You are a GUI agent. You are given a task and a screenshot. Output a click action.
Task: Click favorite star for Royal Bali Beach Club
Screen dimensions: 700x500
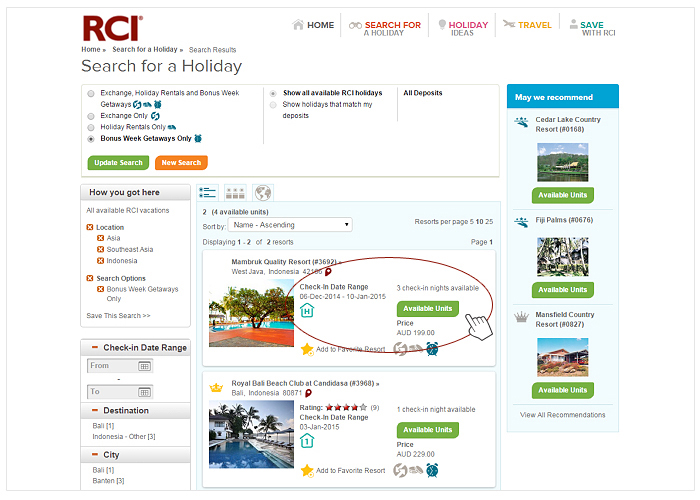click(x=307, y=471)
